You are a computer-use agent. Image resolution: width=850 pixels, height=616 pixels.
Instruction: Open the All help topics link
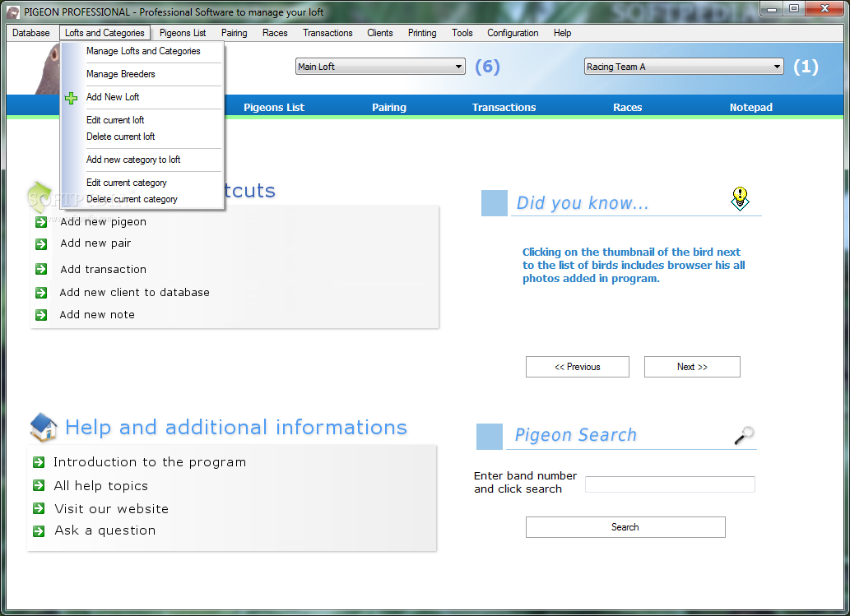pyautogui.click(x=101, y=485)
